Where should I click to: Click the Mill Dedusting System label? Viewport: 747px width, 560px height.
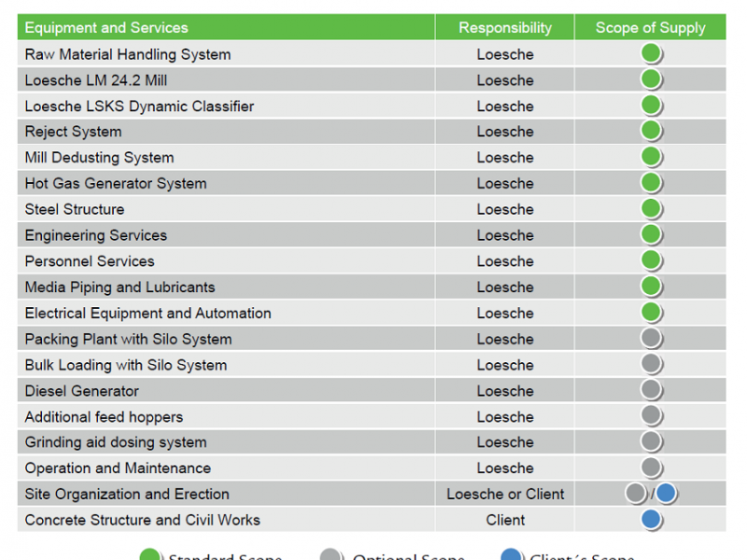point(99,157)
